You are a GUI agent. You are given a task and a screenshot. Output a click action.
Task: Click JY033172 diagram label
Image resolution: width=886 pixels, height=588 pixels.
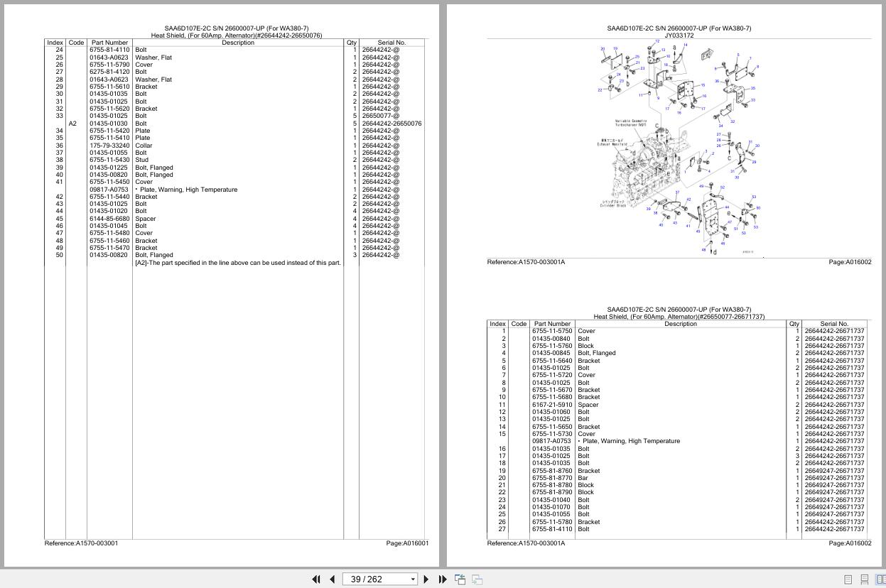pos(679,36)
